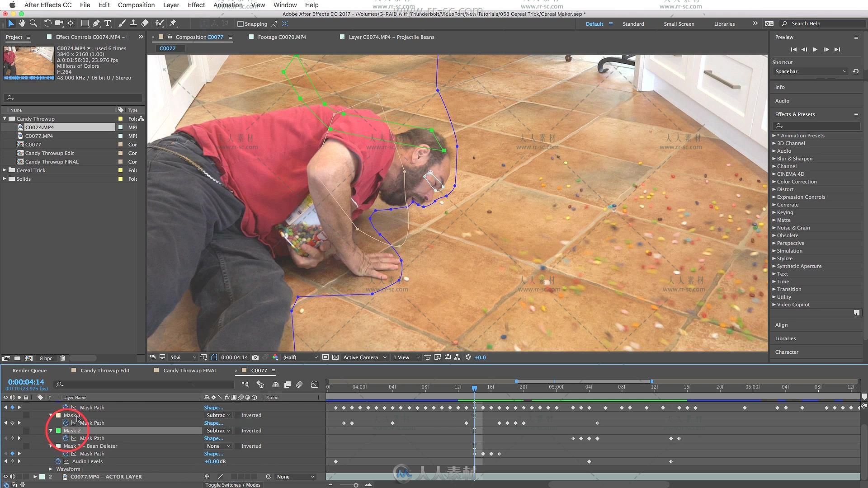Toggle Inverted for Mask 3 Bean Deleter

point(237,446)
